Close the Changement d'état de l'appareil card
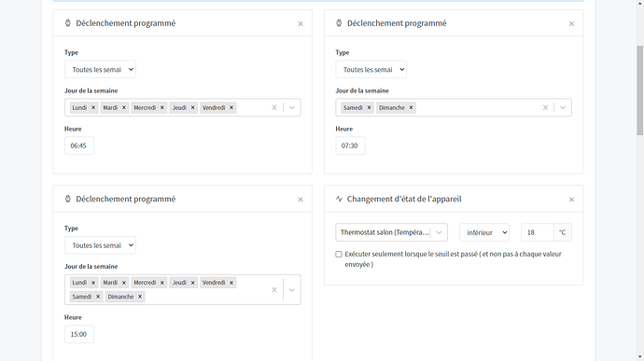 pyautogui.click(x=571, y=200)
